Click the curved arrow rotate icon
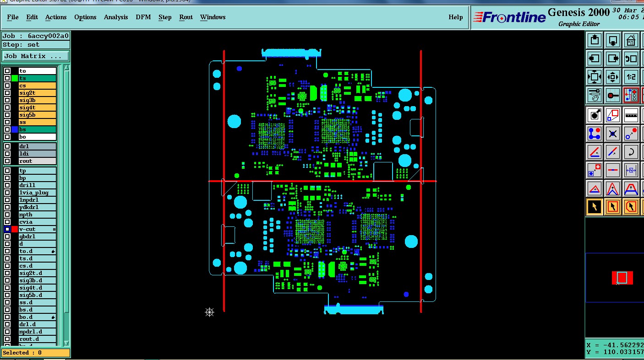 coord(631,152)
